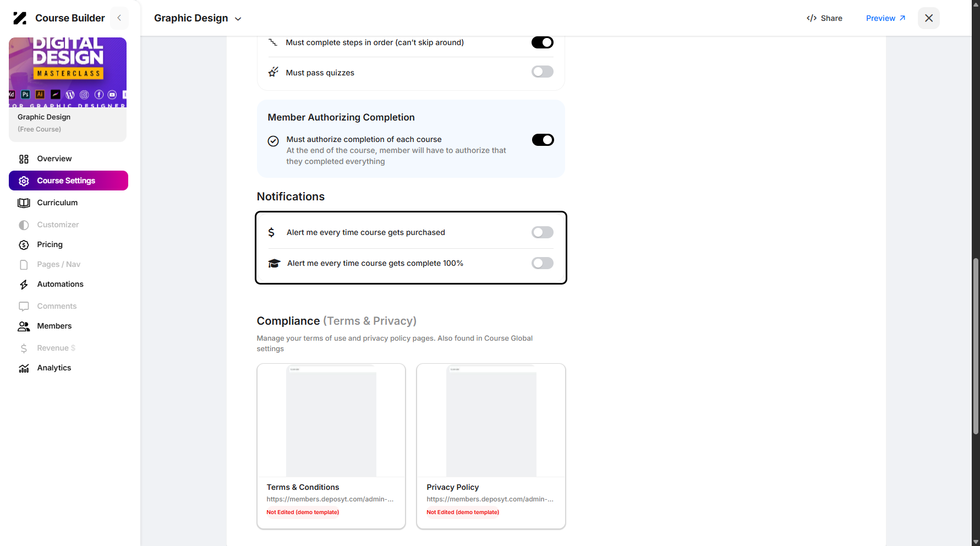The image size is (980, 546).
Task: Open the Overview section
Action: point(54,159)
